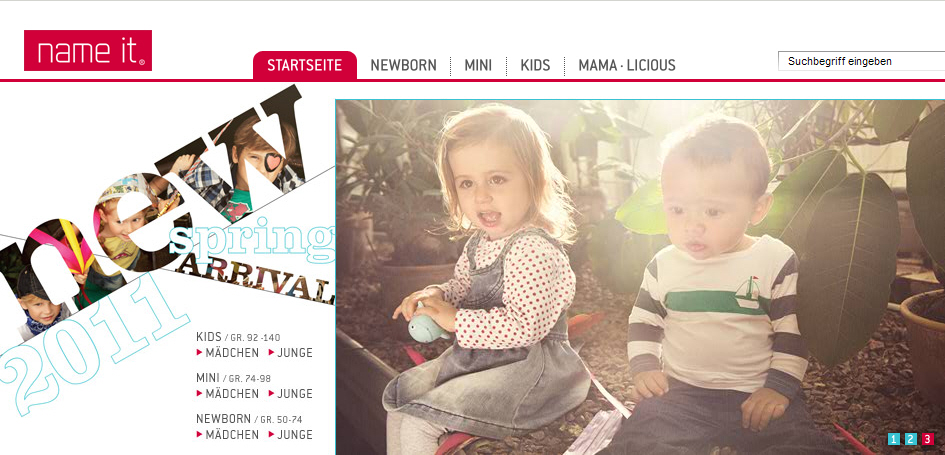This screenshot has width=945, height=455.
Task: Click the toddlers hero banner photo
Action: [x=640, y=277]
